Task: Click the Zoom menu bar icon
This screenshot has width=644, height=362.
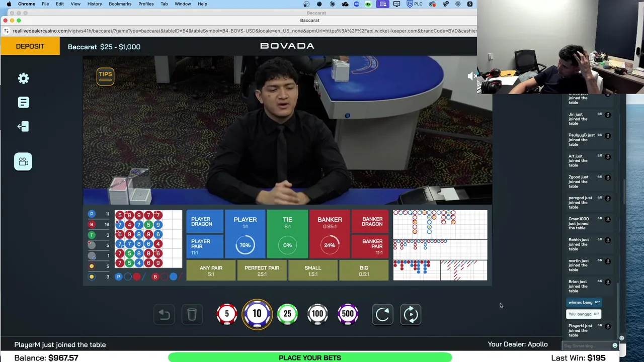Action: 357,4
